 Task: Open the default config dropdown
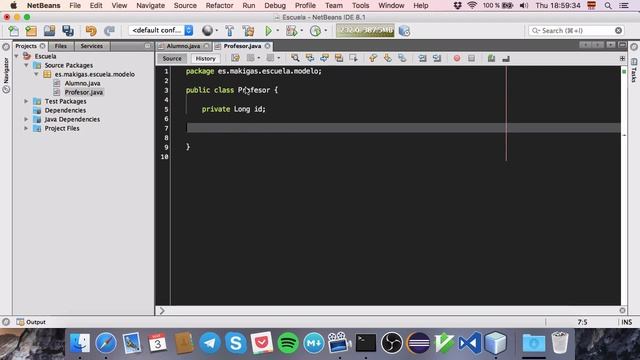(x=161, y=30)
